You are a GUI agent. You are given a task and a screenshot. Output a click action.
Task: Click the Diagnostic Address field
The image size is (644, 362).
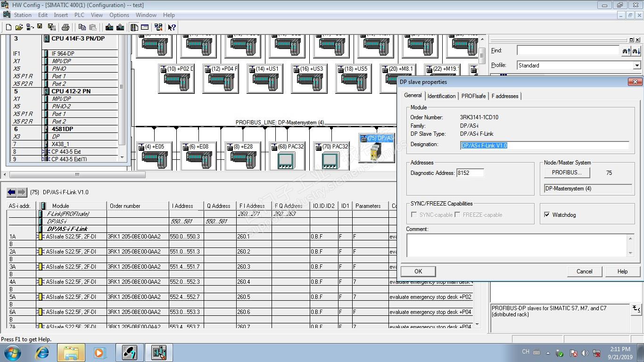pos(470,173)
